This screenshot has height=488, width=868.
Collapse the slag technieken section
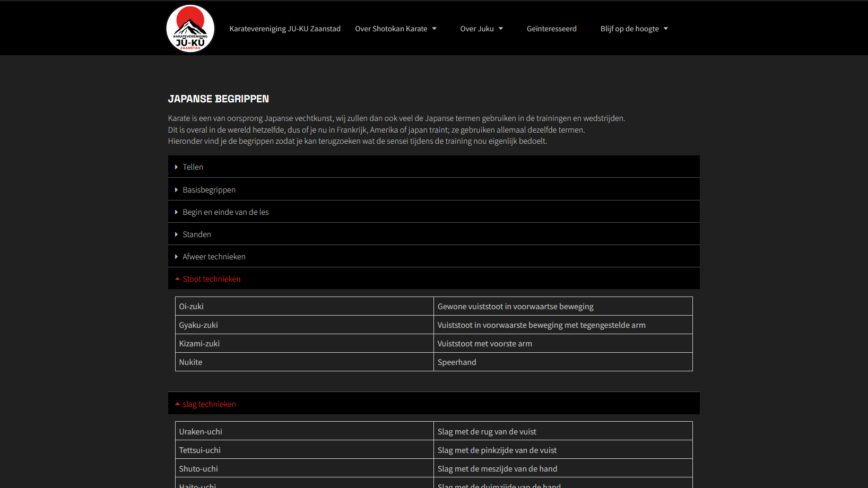pyautogui.click(x=209, y=404)
